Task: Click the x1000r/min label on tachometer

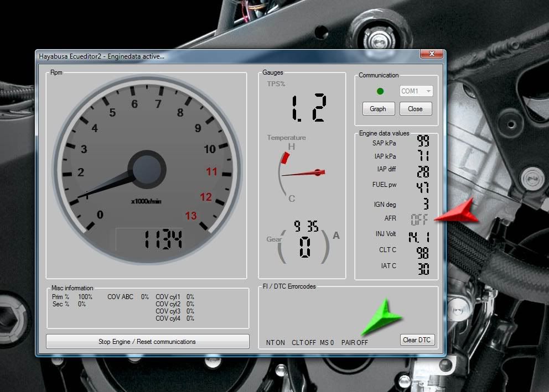Action: 146,201
